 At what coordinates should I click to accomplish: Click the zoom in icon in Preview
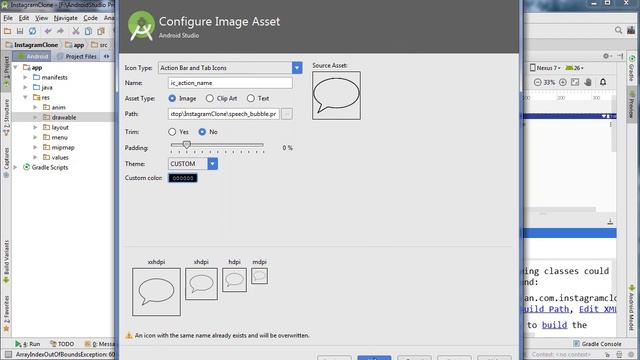pyautogui.click(x=563, y=82)
